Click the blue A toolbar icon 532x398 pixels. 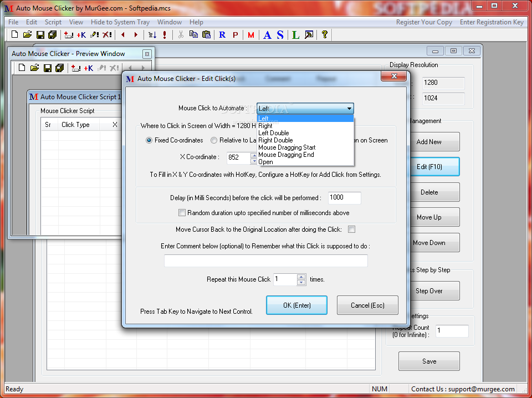coord(267,34)
